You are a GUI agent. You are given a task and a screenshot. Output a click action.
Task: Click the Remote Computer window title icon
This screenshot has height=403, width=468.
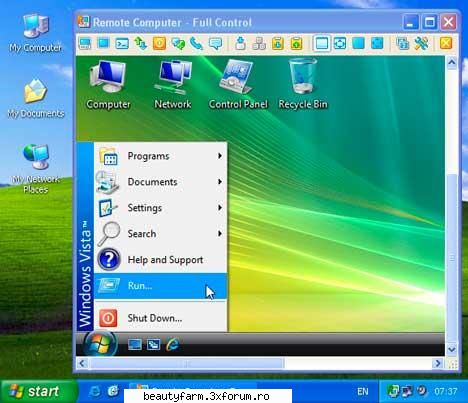pos(84,22)
